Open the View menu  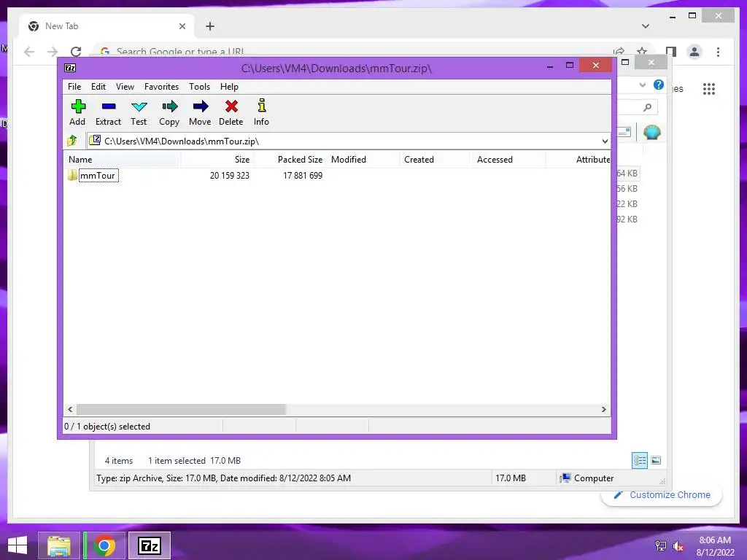125,87
